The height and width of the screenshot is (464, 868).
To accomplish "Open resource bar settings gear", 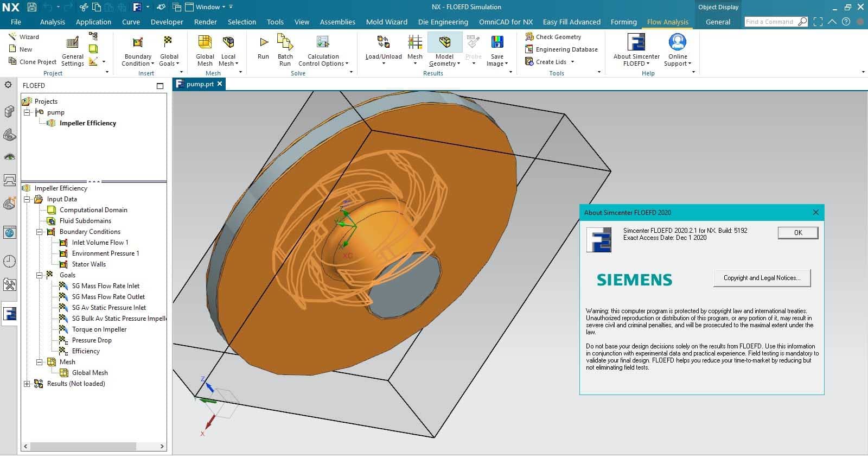I will (8, 85).
